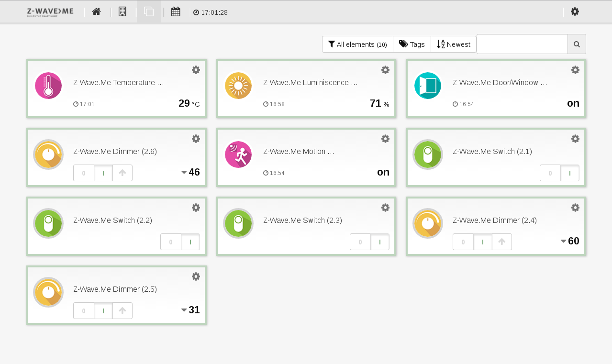Open settings gear of Dimmer (2.6)
The height and width of the screenshot is (364, 612).
point(196,139)
